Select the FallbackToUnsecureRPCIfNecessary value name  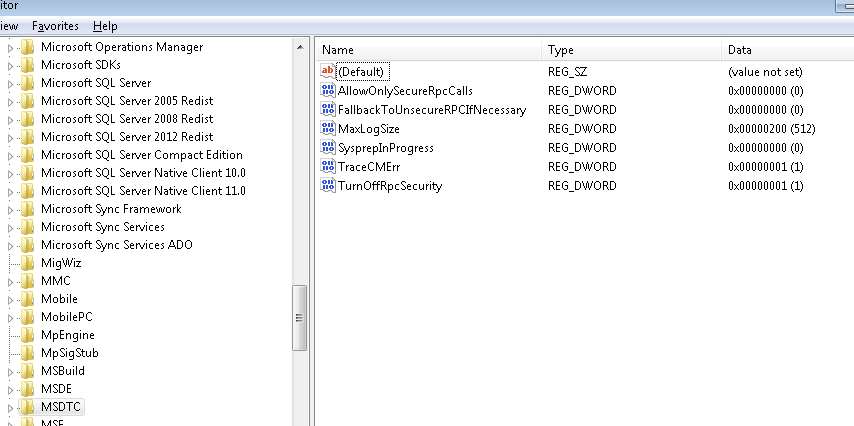click(x=432, y=109)
